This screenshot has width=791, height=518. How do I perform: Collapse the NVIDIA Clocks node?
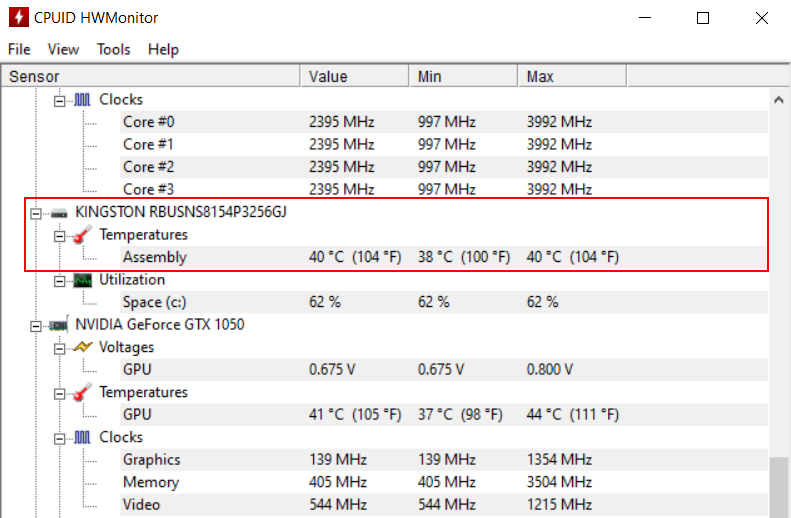[x=60, y=439]
